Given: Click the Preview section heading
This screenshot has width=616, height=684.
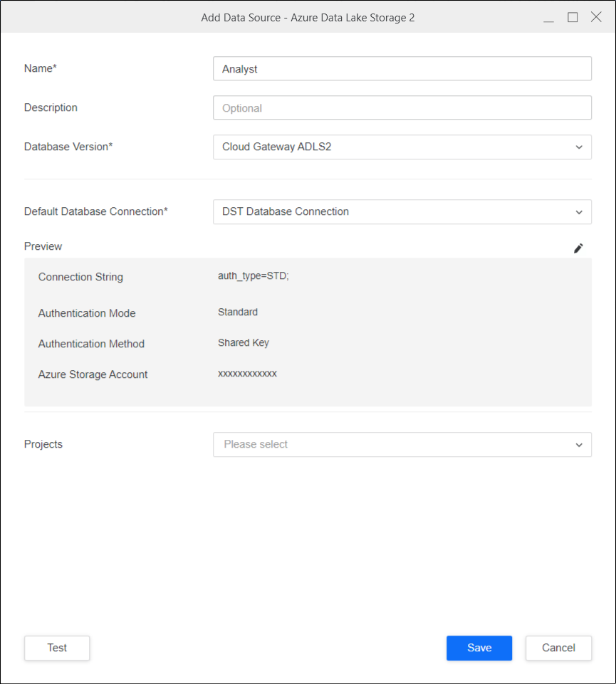Looking at the screenshot, I should point(43,246).
